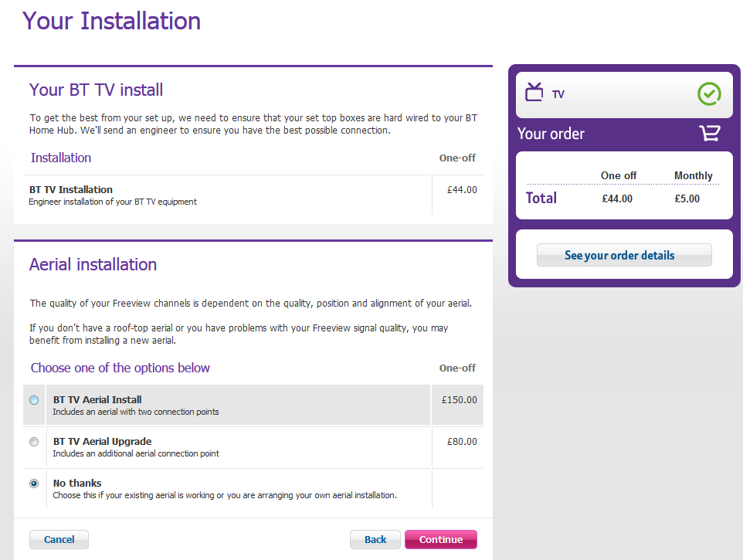Screen dimensions: 743x560
Task: Click the shopping cart icon
Action: (709, 134)
